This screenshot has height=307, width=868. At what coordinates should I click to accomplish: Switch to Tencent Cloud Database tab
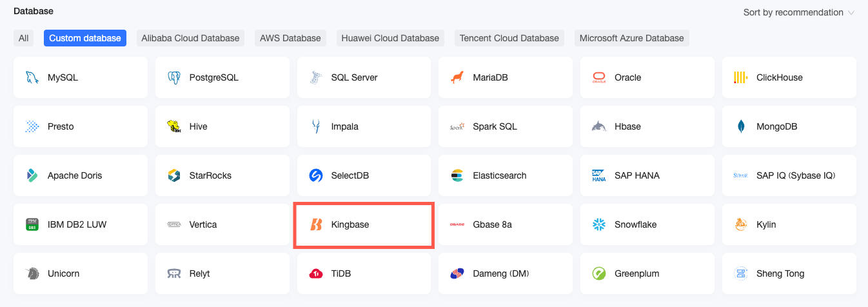[x=509, y=38]
